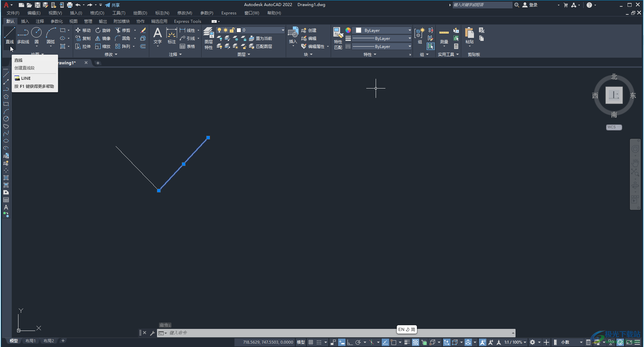Click the 特性匹配 match properties icon
The image size is (644, 347).
(x=338, y=38)
